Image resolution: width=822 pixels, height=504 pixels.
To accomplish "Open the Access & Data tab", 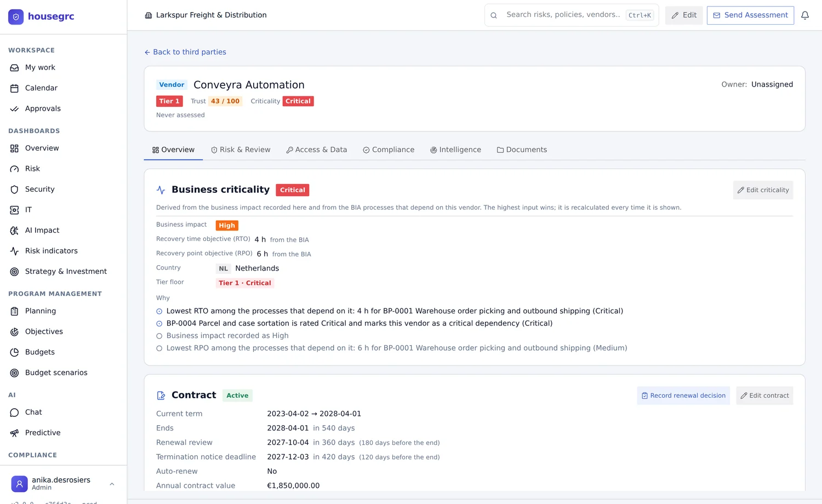I will click(x=317, y=150).
